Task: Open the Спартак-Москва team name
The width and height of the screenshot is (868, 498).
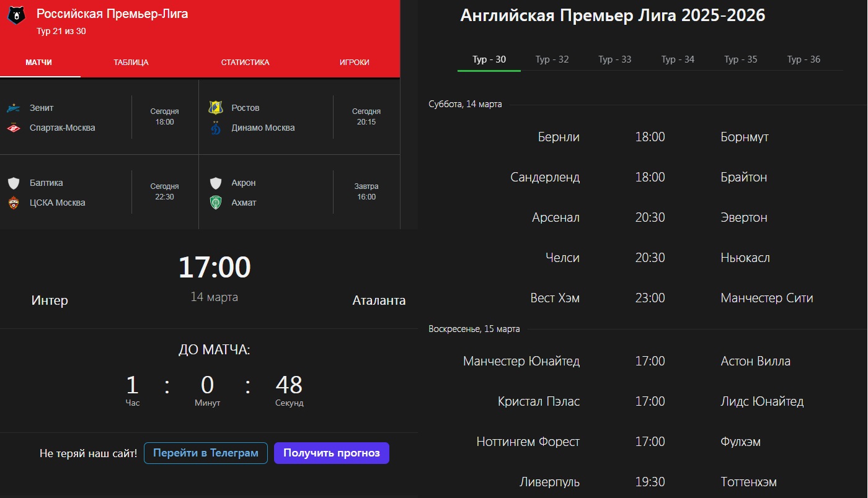Action: [63, 128]
